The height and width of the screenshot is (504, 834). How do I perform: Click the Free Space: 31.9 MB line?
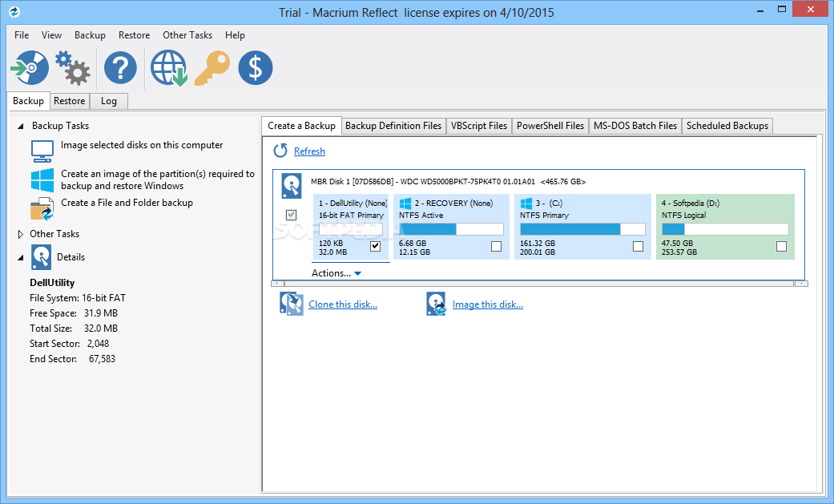pyautogui.click(x=74, y=313)
